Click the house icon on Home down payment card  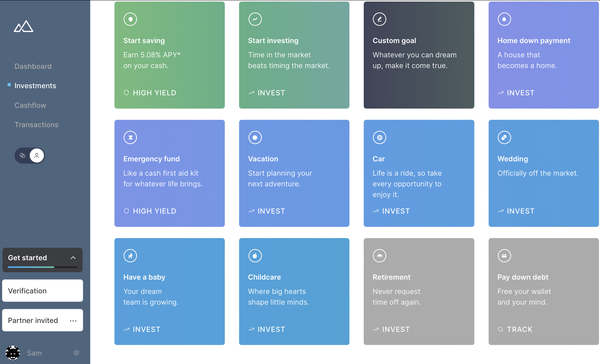(x=504, y=19)
